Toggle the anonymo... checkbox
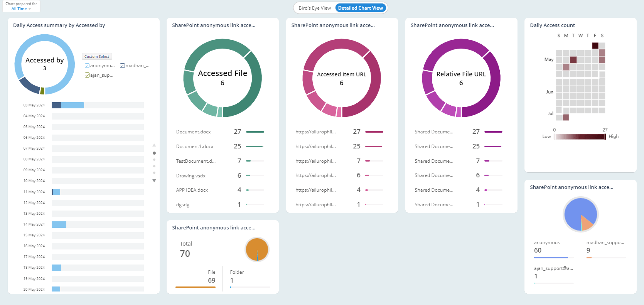The height and width of the screenshot is (305, 644). tap(87, 66)
